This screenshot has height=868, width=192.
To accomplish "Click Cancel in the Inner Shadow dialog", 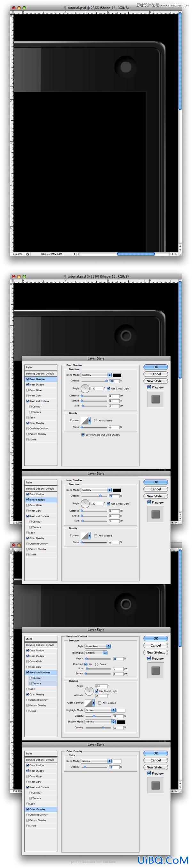I will (x=156, y=489).
